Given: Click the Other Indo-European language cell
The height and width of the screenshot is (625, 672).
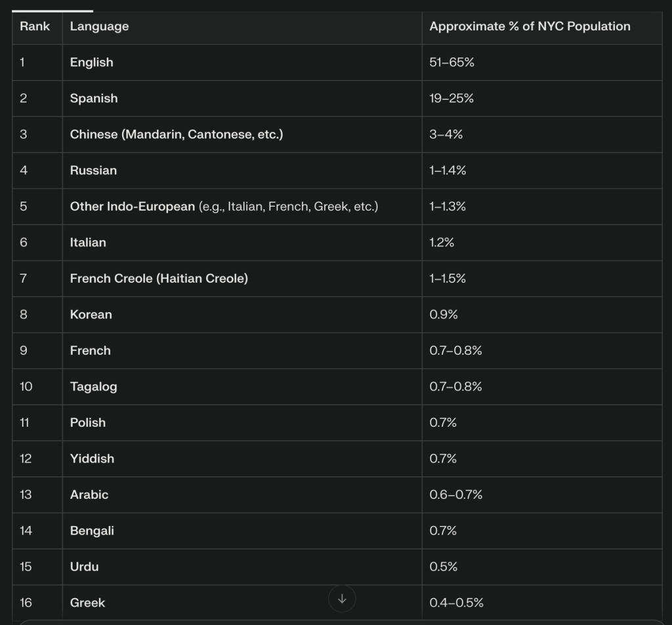Looking at the screenshot, I should point(224,207).
